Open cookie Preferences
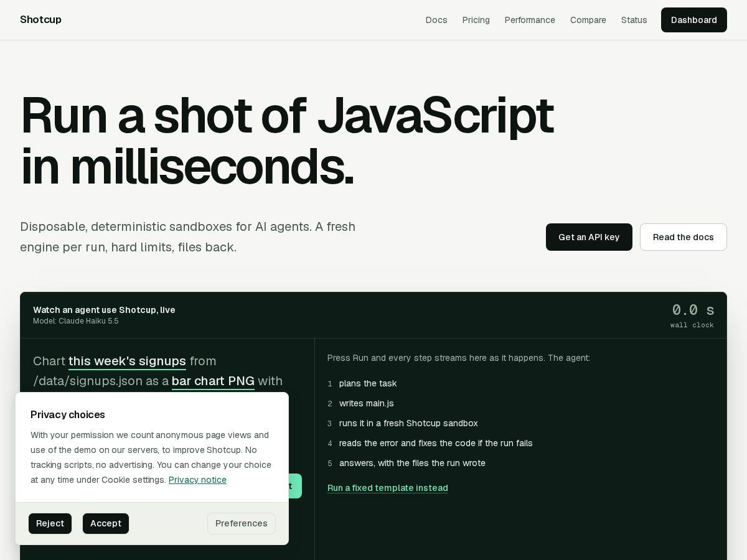The width and height of the screenshot is (747, 560). pos(242,523)
